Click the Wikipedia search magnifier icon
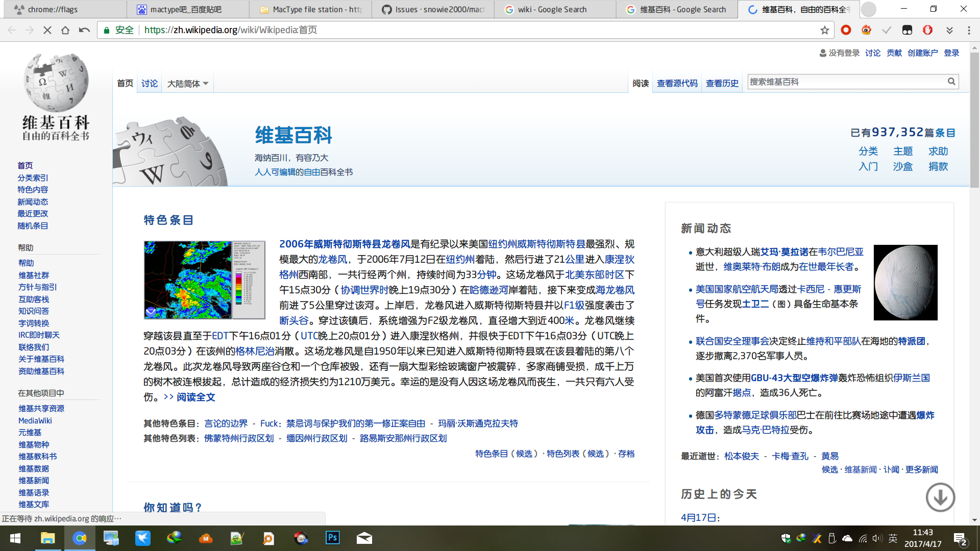 point(951,82)
